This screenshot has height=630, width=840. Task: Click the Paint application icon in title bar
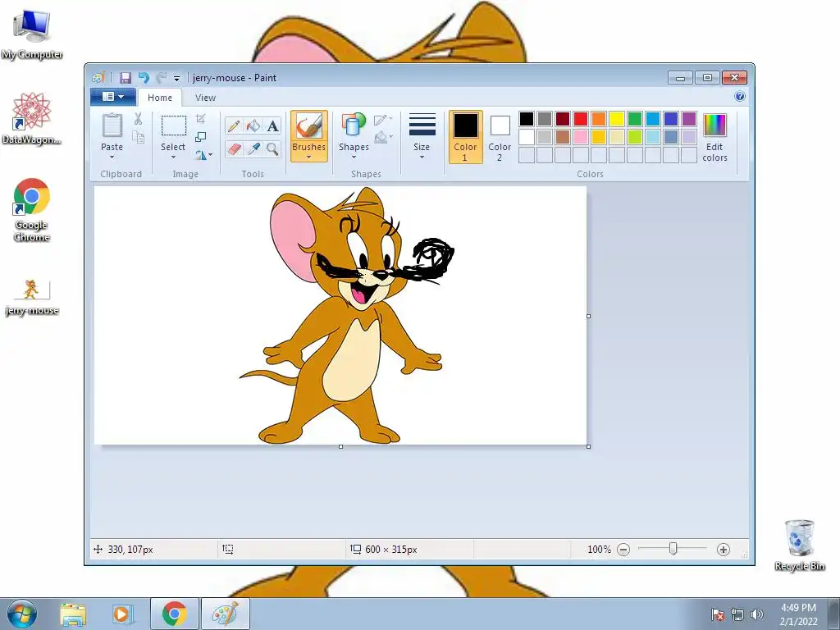tap(98, 78)
